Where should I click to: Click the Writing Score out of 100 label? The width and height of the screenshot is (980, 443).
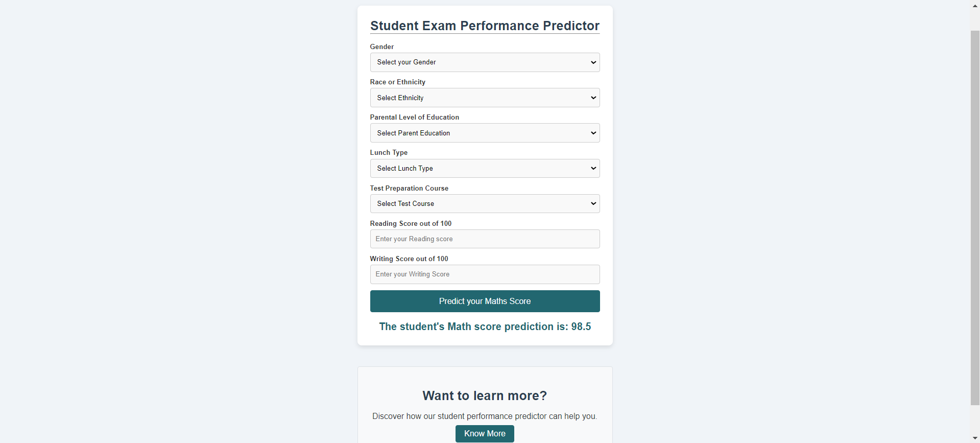(409, 259)
